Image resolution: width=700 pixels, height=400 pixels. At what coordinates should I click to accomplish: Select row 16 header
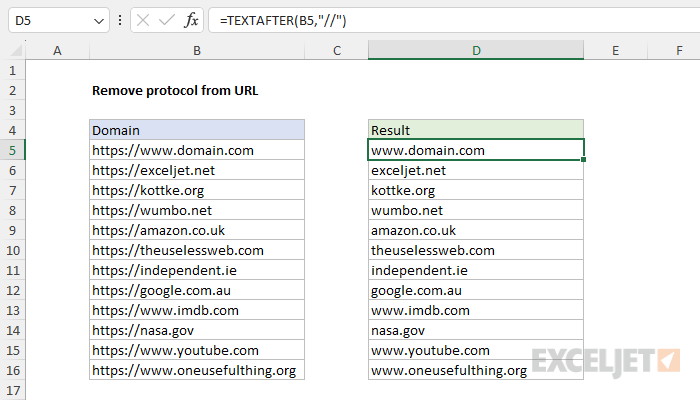tap(12, 370)
